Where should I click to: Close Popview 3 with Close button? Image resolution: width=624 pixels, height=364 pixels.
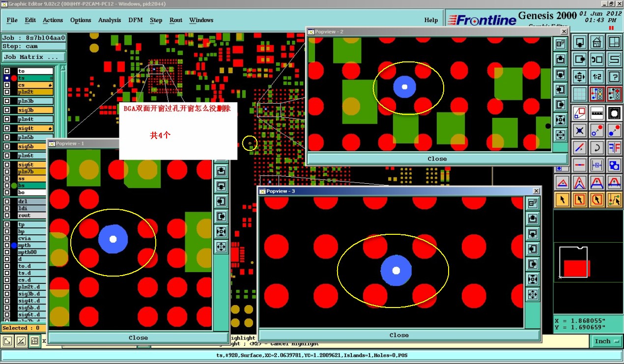pos(398,335)
